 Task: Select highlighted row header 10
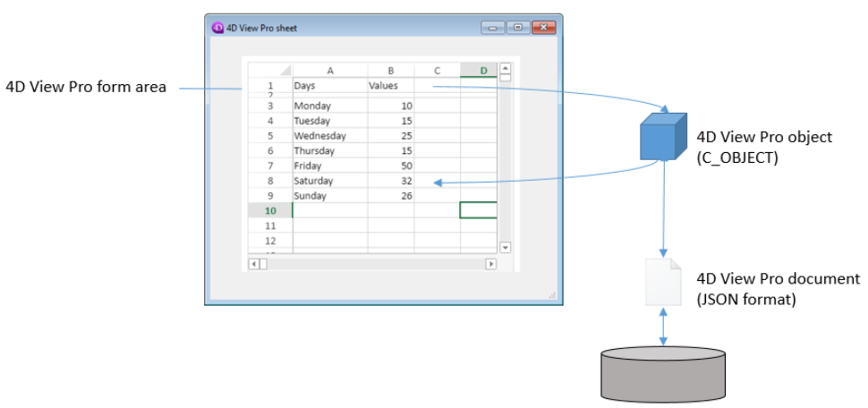click(270, 210)
